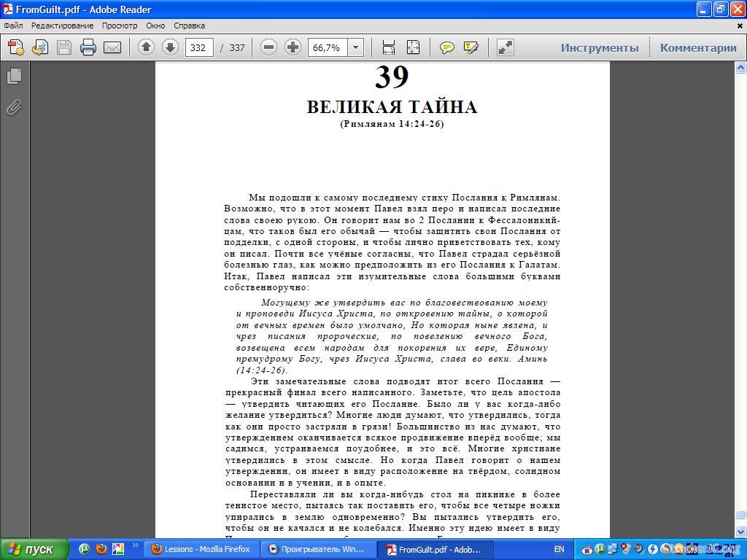
Task: Add a sticky note comment
Action: coord(447,48)
